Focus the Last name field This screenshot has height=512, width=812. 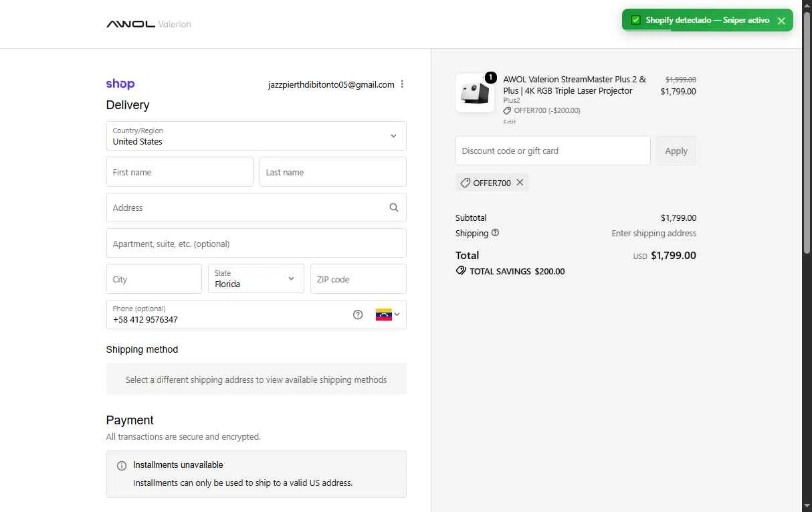333,172
